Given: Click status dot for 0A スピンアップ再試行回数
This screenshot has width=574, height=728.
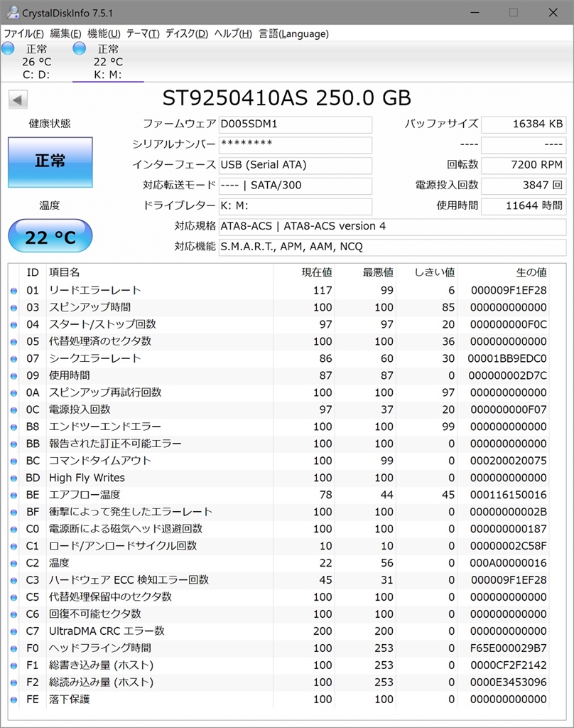Looking at the screenshot, I should (14, 393).
